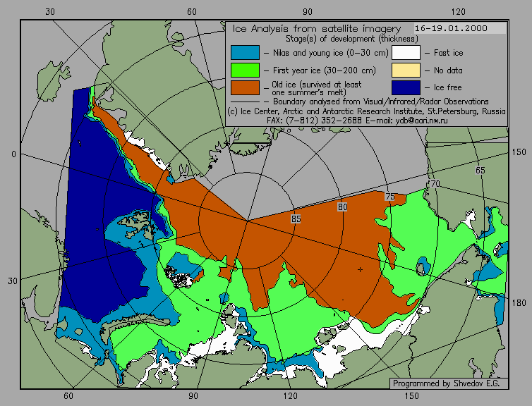Click the Nilas and young ice blue swatch

tap(245, 53)
